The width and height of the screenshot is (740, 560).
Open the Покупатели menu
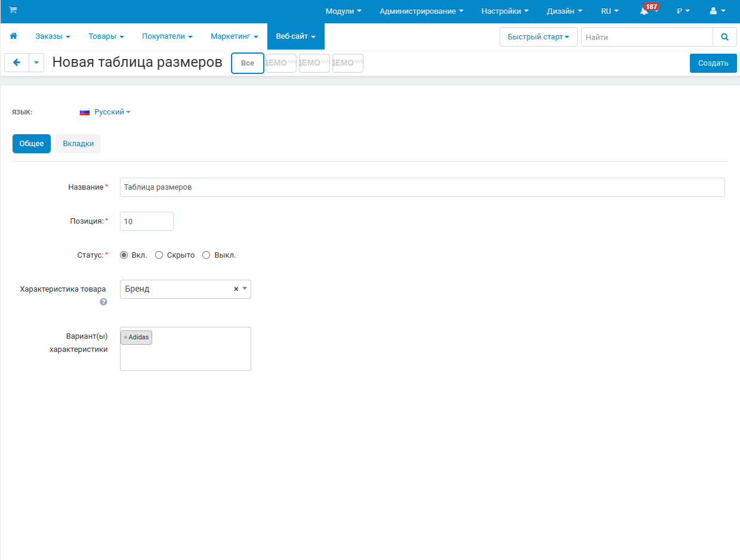[167, 36]
